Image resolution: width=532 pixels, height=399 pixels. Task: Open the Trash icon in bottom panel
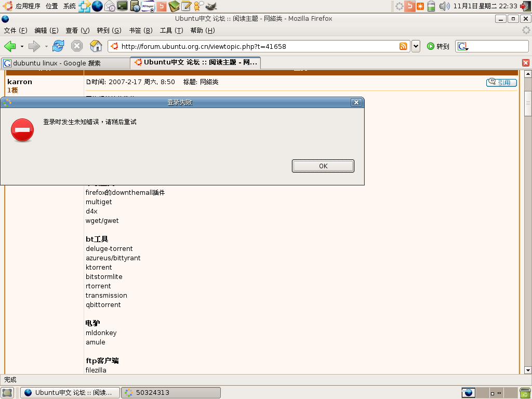coord(526,393)
